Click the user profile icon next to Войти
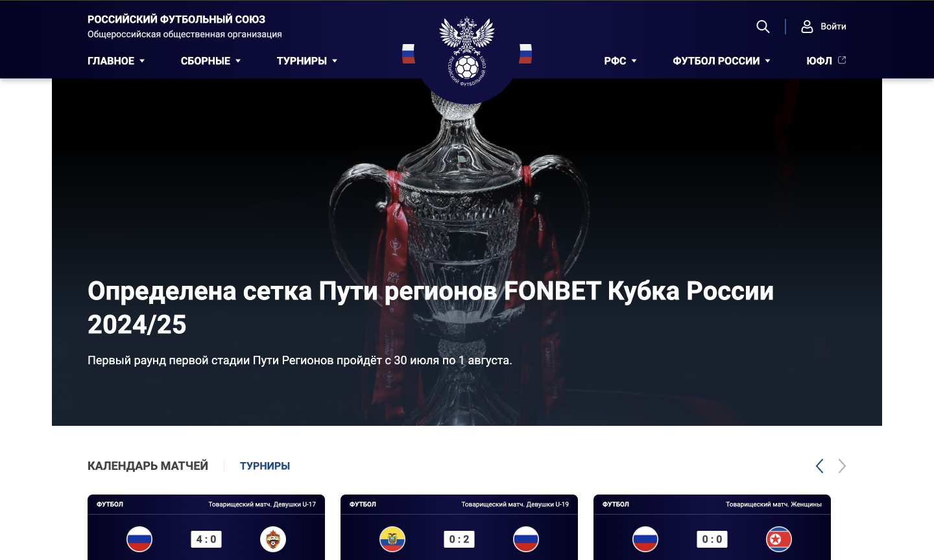 807,27
